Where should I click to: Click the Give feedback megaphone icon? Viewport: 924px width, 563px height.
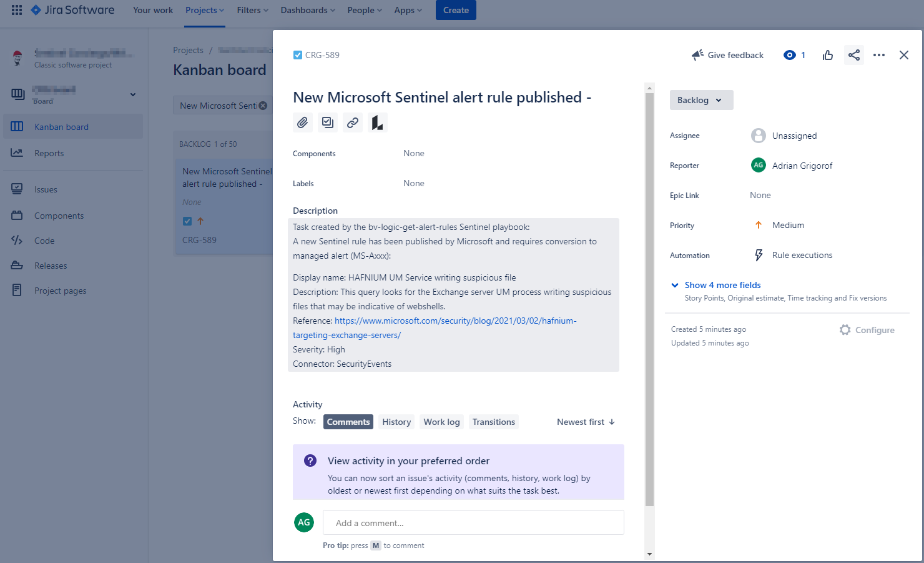pyautogui.click(x=697, y=55)
